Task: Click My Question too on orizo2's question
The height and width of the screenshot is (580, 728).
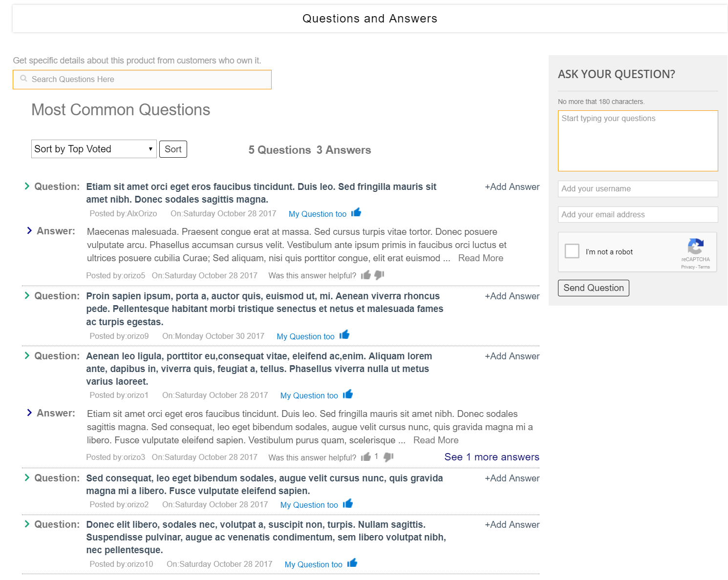Action: (309, 505)
